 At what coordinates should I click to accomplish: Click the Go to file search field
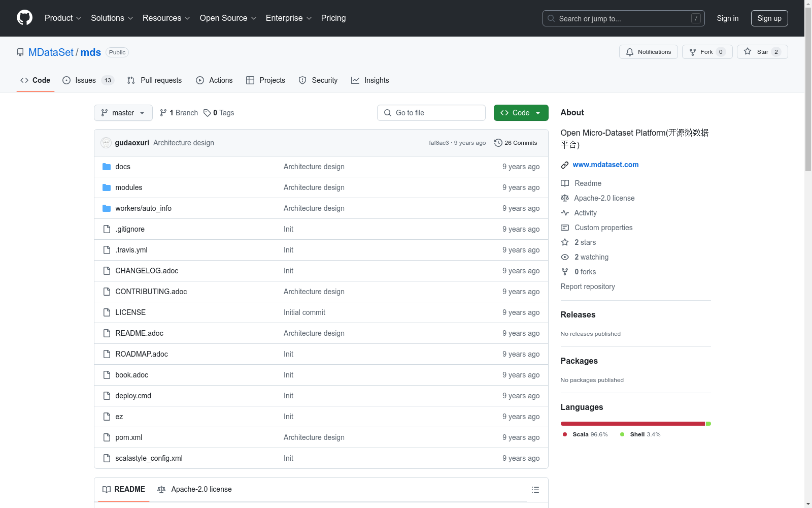431,113
